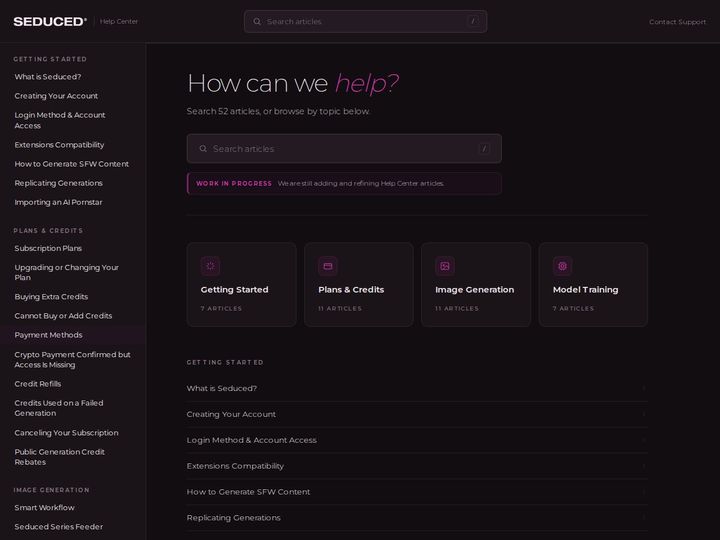Click the magnifier icon in the main search box
The height and width of the screenshot is (540, 720).
point(203,149)
